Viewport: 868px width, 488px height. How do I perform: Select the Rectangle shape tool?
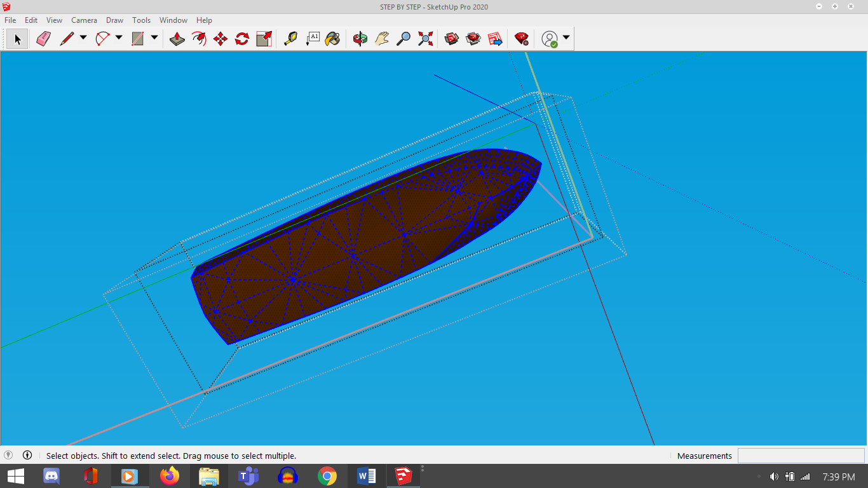point(138,39)
